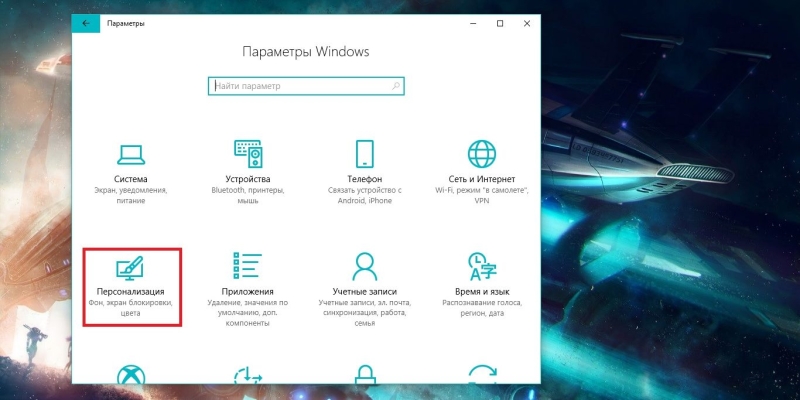Click 'Фон, экран блокировки, цвета' description
The image size is (800, 400).
(131, 308)
